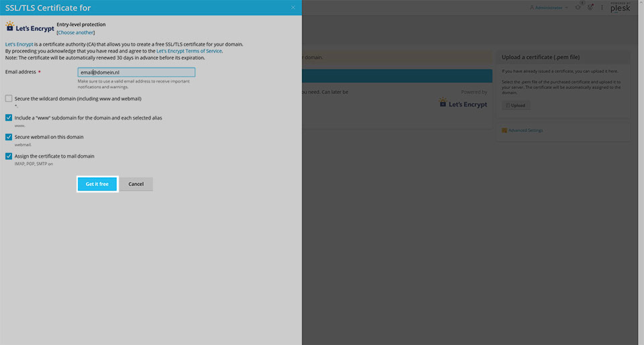644x345 pixels.
Task: Close the SSL/TLS Certificate panel with X
Action: (293, 7)
